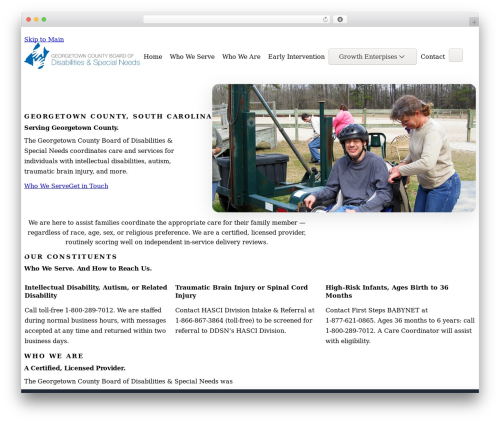Image resolution: width=500 pixels, height=423 pixels.
Task: Open the Home menu item
Action: pos(153,57)
